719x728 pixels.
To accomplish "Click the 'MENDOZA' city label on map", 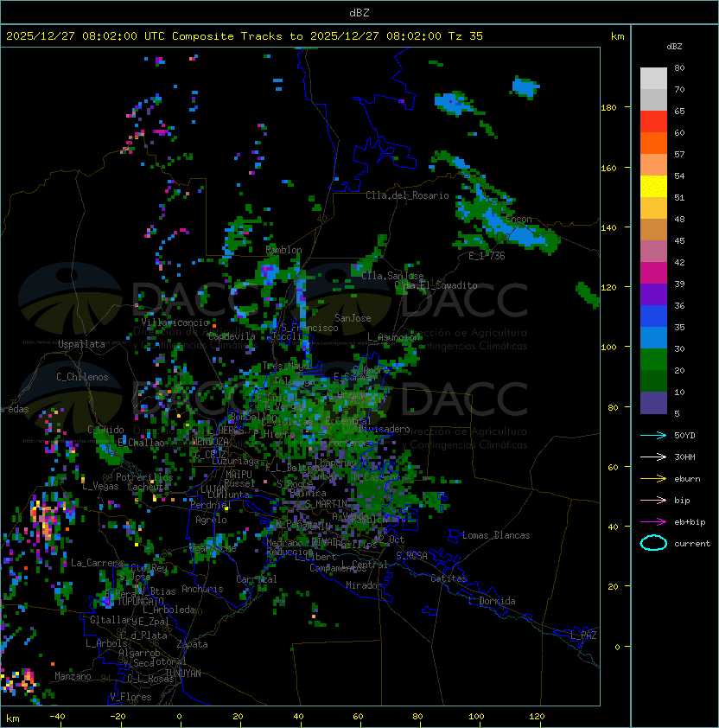I will [x=210, y=442].
